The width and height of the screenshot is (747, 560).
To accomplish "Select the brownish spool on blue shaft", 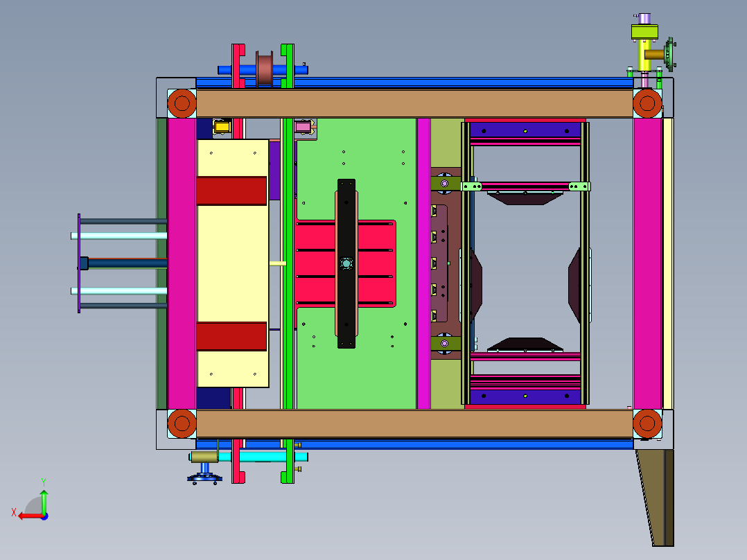I will tap(265, 69).
